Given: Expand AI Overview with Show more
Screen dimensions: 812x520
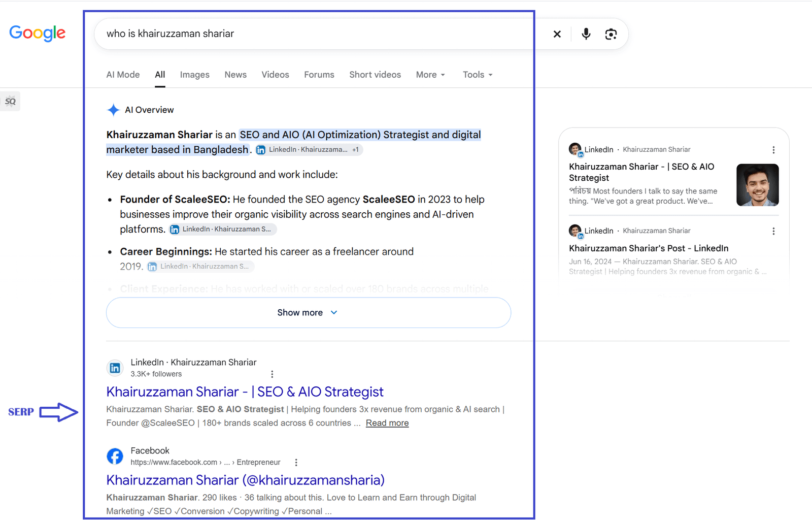Looking at the screenshot, I should (x=309, y=313).
